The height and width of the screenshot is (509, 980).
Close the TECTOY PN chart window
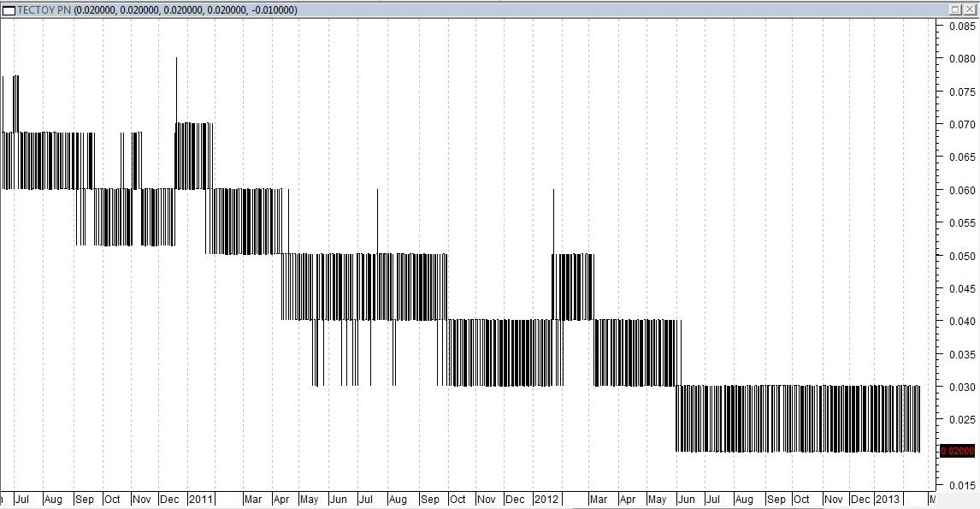point(970,9)
